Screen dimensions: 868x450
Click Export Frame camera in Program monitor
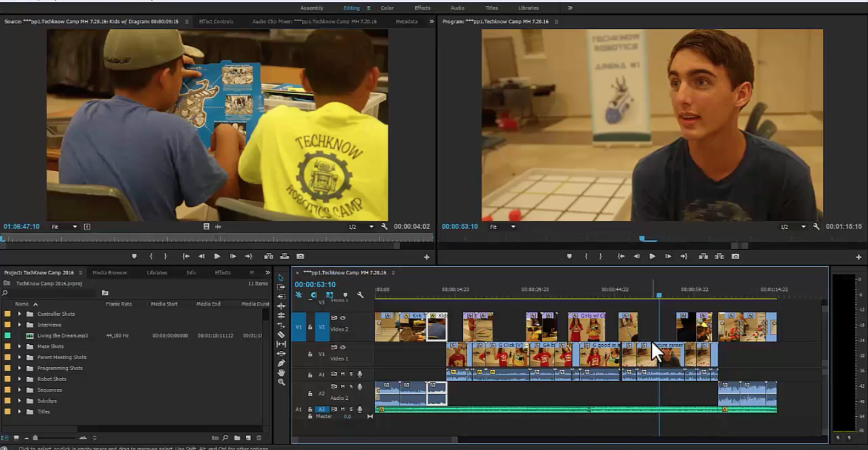735,256
